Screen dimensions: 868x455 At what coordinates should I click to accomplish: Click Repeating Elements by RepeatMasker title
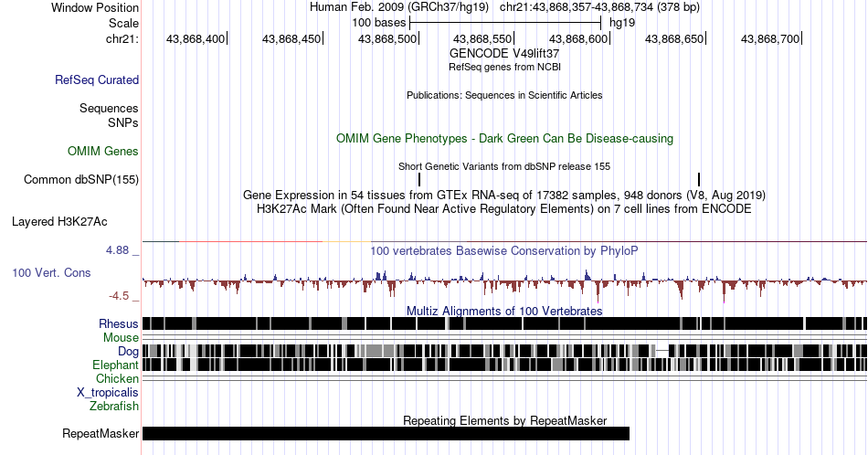point(504,420)
